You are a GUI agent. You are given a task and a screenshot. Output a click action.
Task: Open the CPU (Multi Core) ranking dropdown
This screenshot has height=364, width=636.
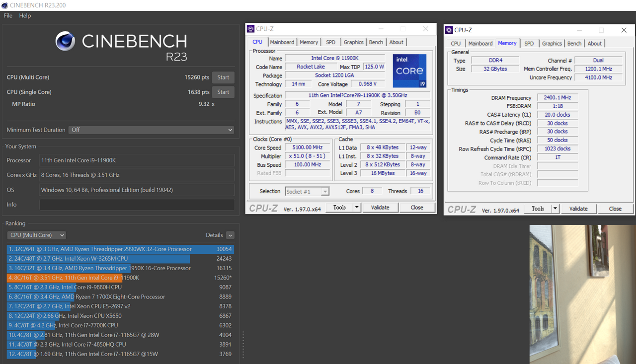point(36,235)
